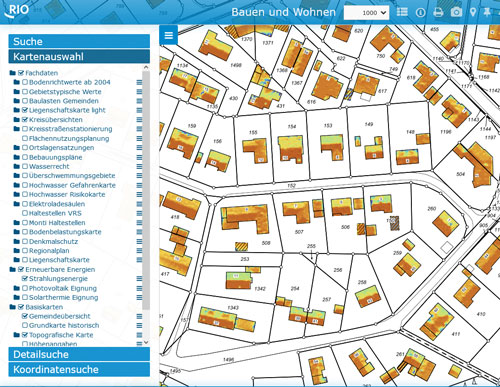
Task: Check the Photovoltaik Eignung checkbox
Action: pos(25,288)
